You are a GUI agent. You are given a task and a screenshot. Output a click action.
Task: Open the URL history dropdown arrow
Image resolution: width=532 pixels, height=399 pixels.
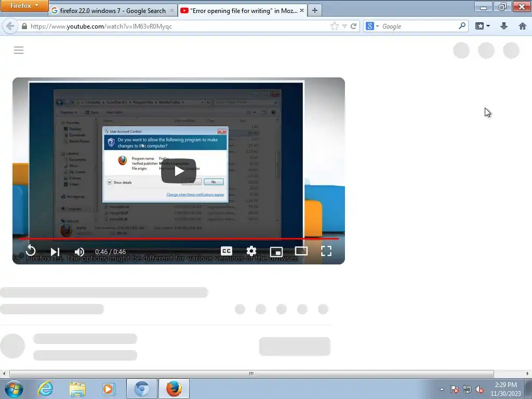coord(344,26)
